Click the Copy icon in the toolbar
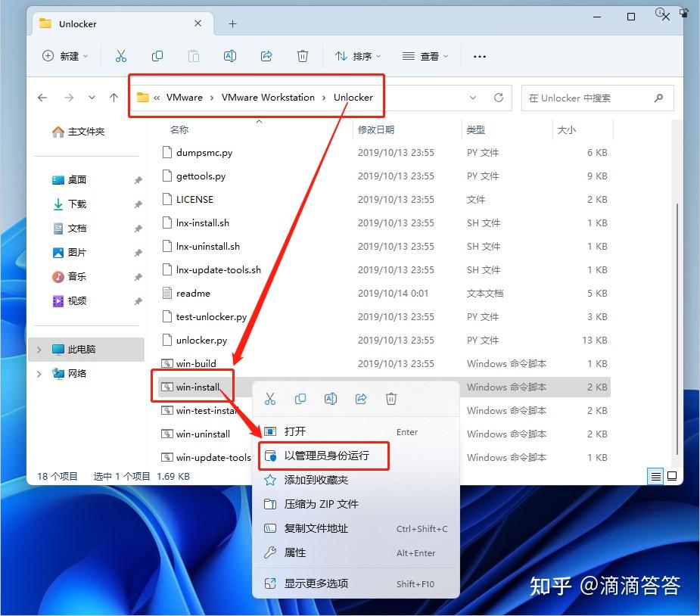The height and width of the screenshot is (616, 700). (x=157, y=56)
